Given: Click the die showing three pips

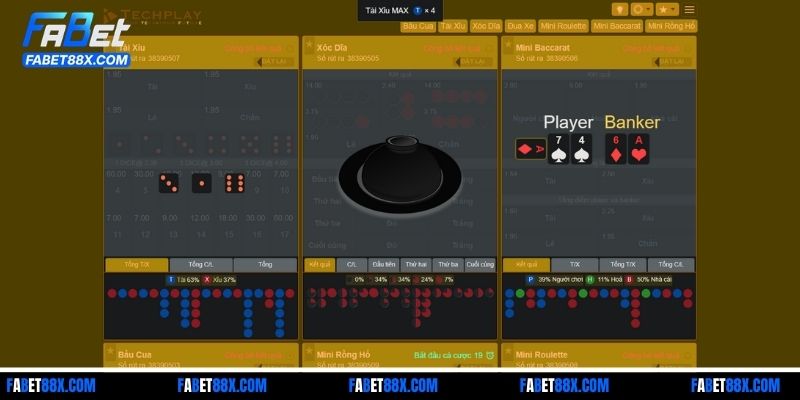Looking at the screenshot, I should pos(168,183).
